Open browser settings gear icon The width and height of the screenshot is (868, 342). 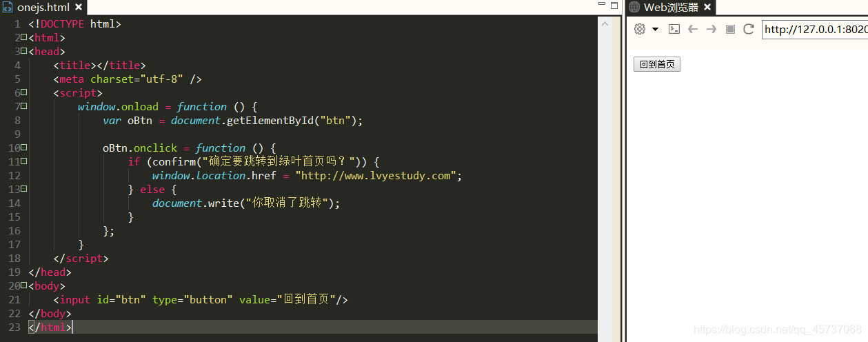[640, 29]
